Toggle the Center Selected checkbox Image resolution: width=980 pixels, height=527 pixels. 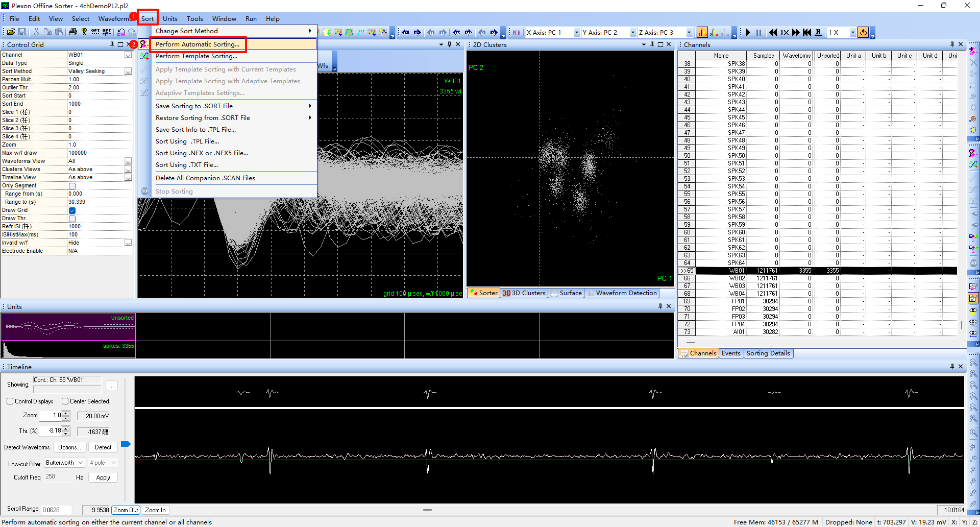65,401
